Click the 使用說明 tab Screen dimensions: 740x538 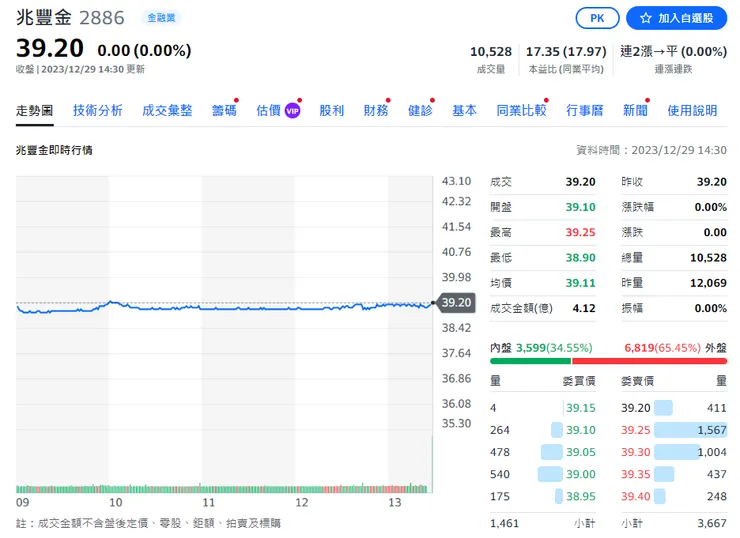tap(692, 111)
